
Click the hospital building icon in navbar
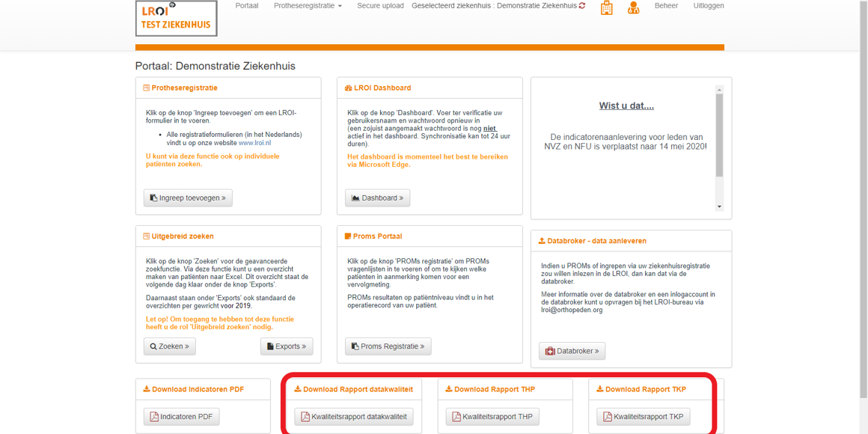click(x=606, y=8)
